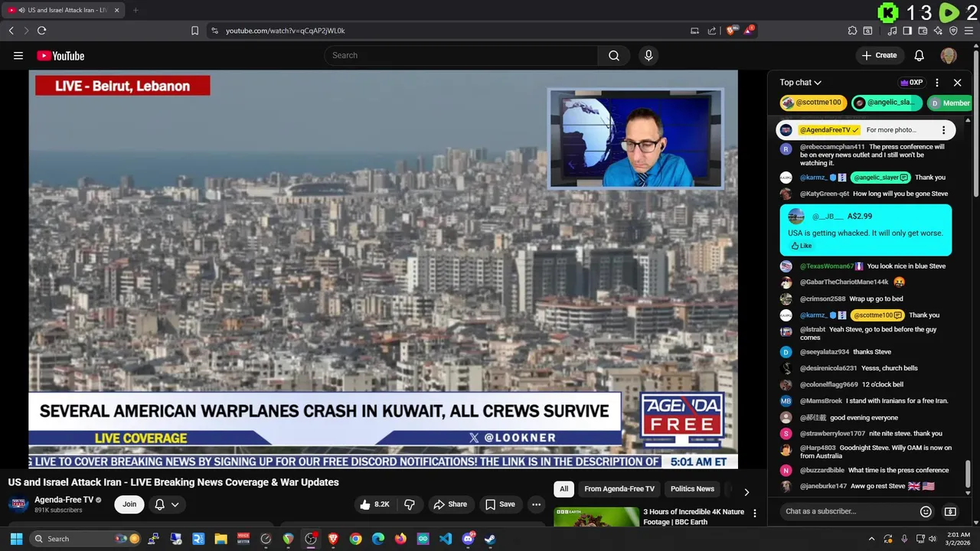
Task: Click the Windows taskbar Search box
Action: click(86, 539)
